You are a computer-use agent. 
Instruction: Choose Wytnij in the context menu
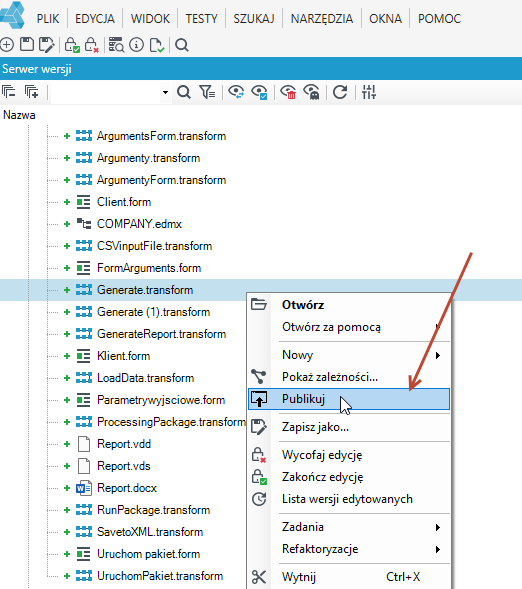pyautogui.click(x=349, y=577)
